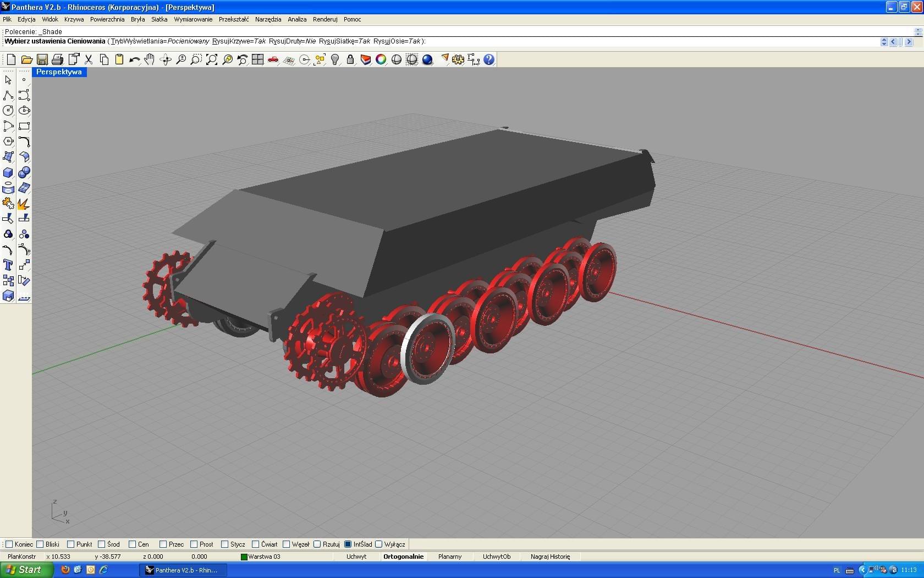Toggle Uchwyt in the status bar
This screenshot has height=578, width=924.
coord(356,557)
